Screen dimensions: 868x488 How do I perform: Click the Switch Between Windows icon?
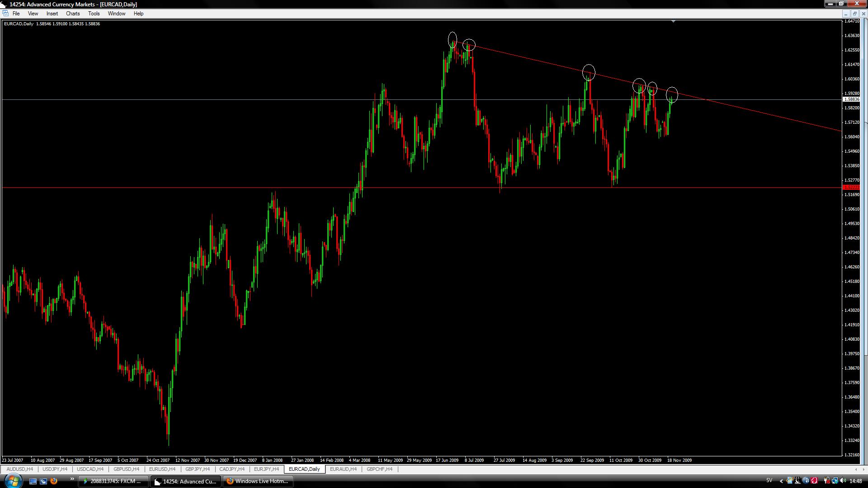click(43, 481)
